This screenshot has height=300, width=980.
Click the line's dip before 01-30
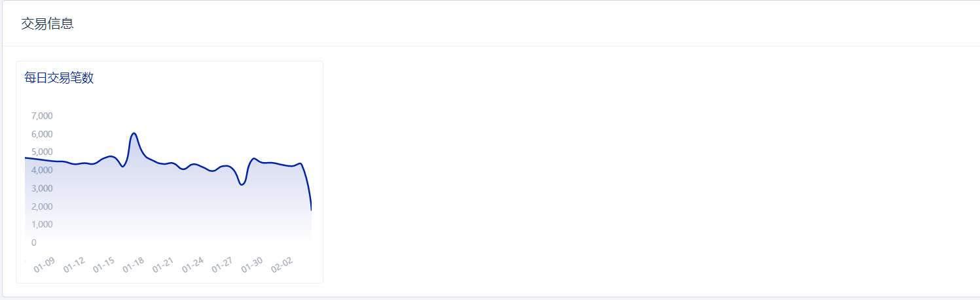242,185
